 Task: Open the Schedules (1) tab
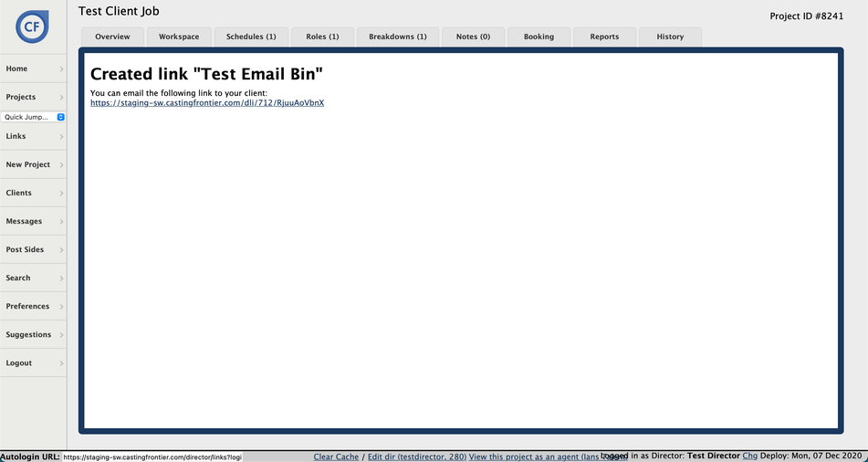point(251,37)
